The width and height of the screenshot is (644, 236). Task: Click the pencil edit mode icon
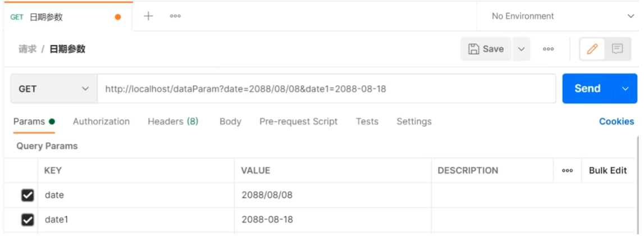[x=592, y=49]
